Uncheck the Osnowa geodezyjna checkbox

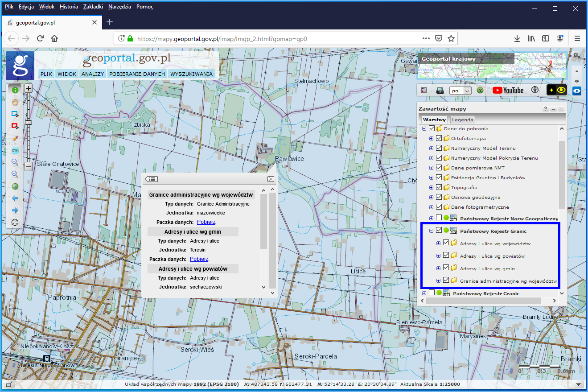[439, 197]
